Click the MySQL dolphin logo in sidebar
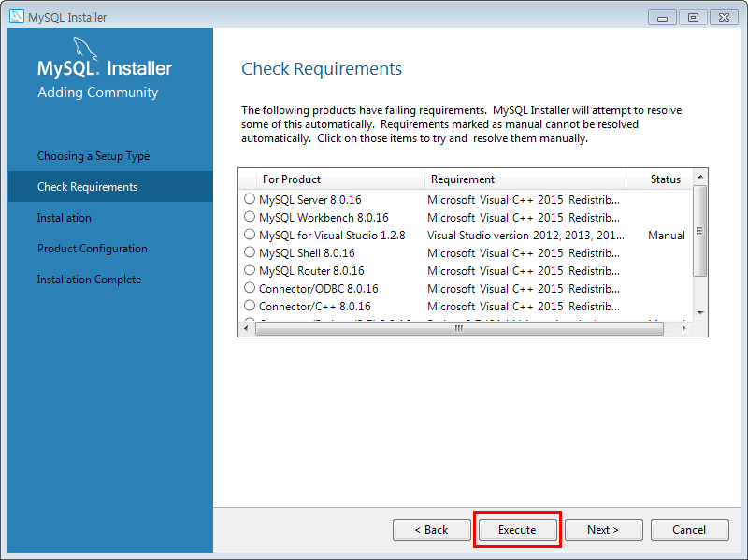The width and height of the screenshot is (748, 560). point(84,50)
